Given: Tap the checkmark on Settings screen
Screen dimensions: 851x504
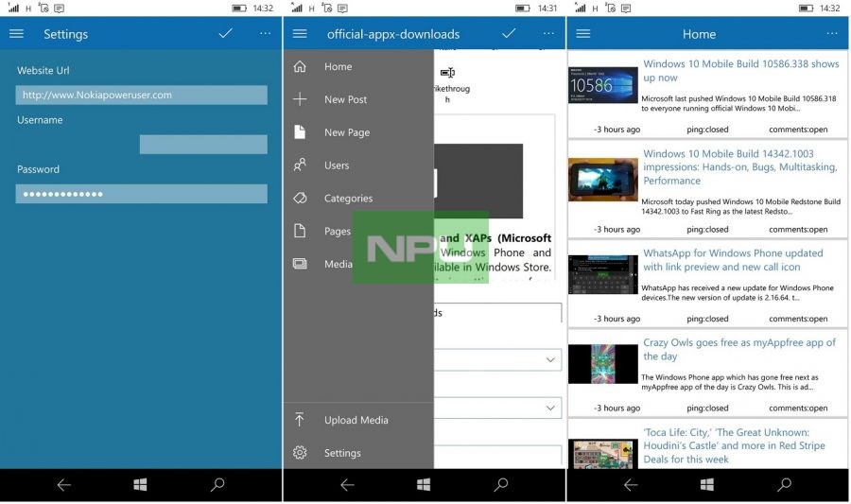Looking at the screenshot, I should click(x=225, y=34).
